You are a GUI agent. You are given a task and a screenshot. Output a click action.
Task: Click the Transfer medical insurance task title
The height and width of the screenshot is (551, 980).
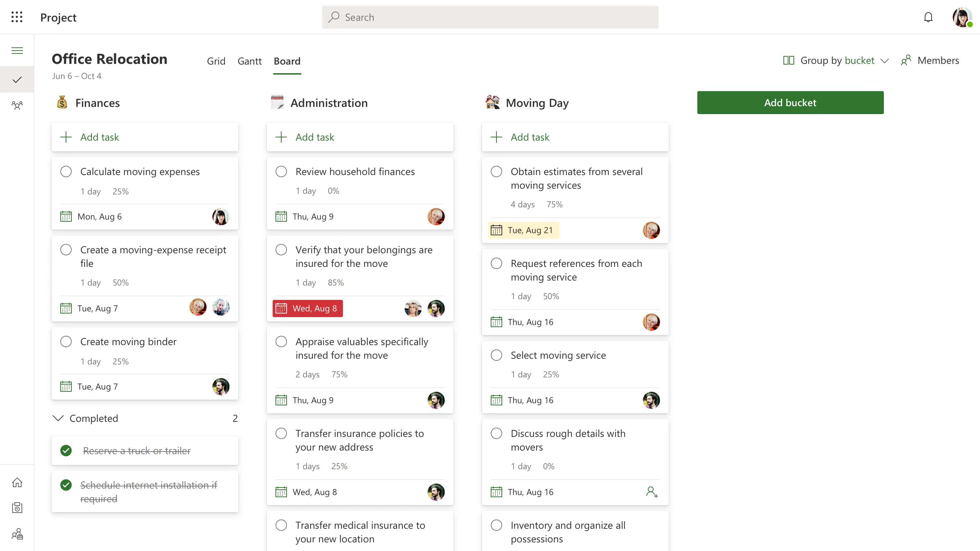360,532
